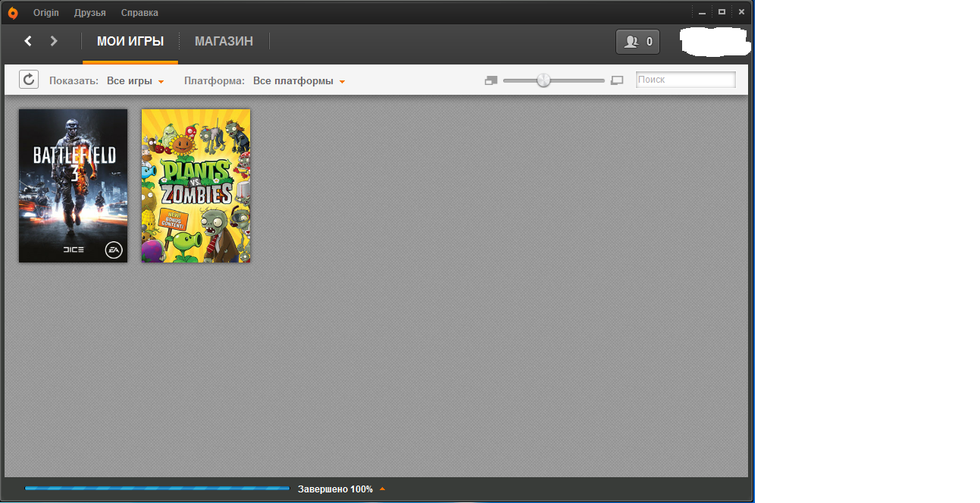Click the small thumbnails size icon
Viewport: 980px width, 503px height.
point(491,80)
